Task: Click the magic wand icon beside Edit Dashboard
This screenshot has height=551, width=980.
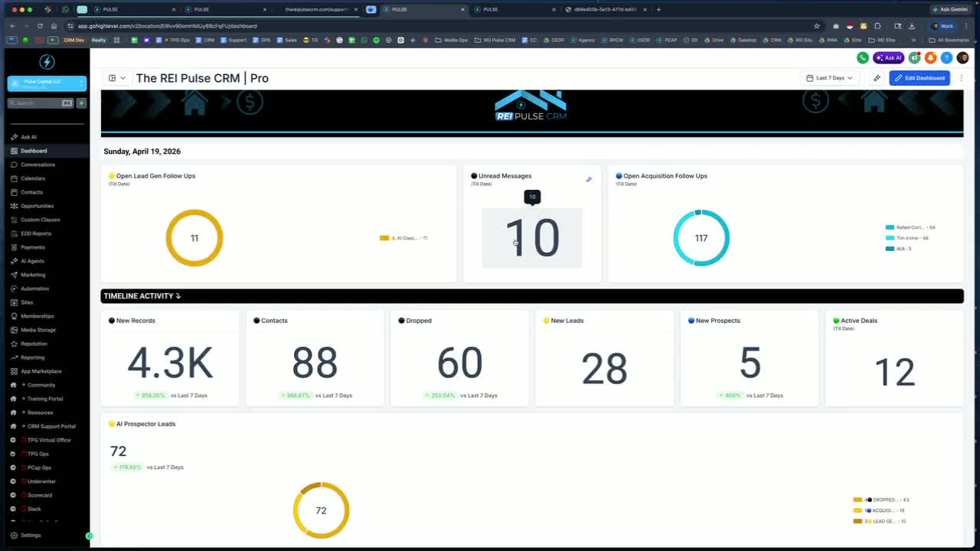Action: [x=877, y=78]
